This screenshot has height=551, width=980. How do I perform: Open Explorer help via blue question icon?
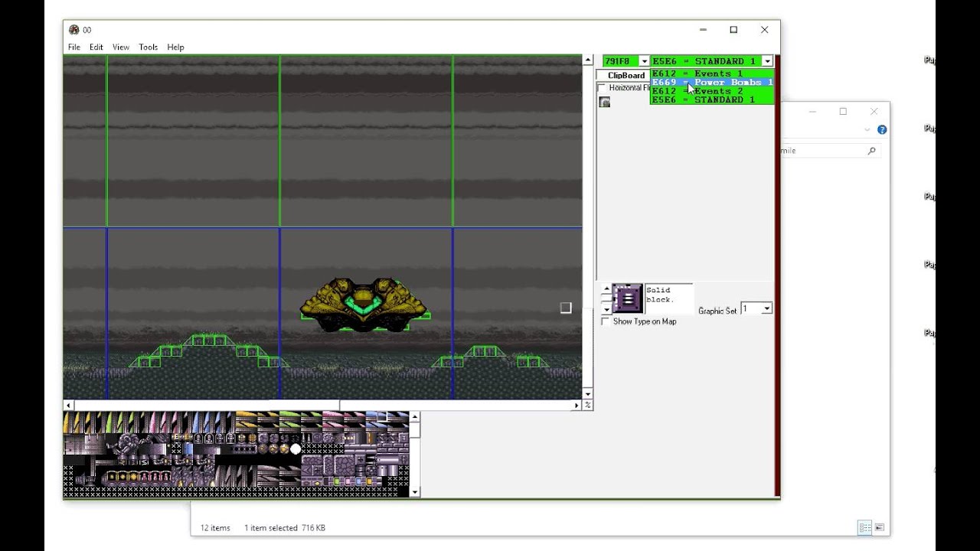point(882,130)
